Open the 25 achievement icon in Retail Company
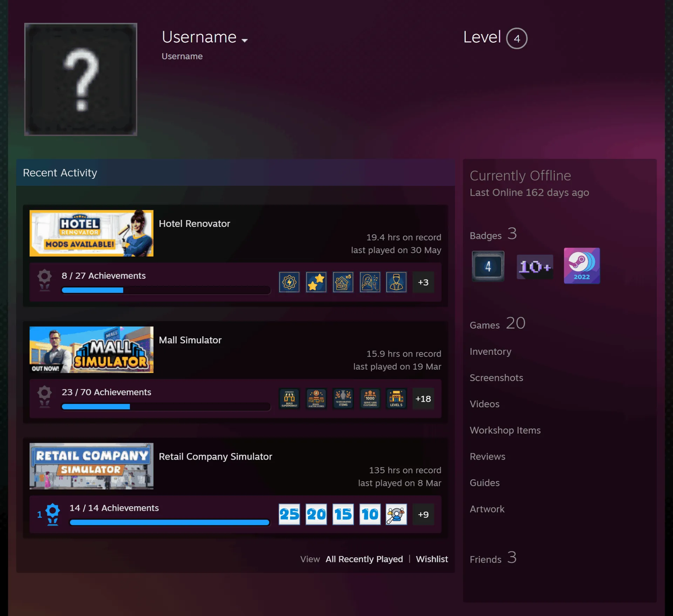 [x=289, y=514]
